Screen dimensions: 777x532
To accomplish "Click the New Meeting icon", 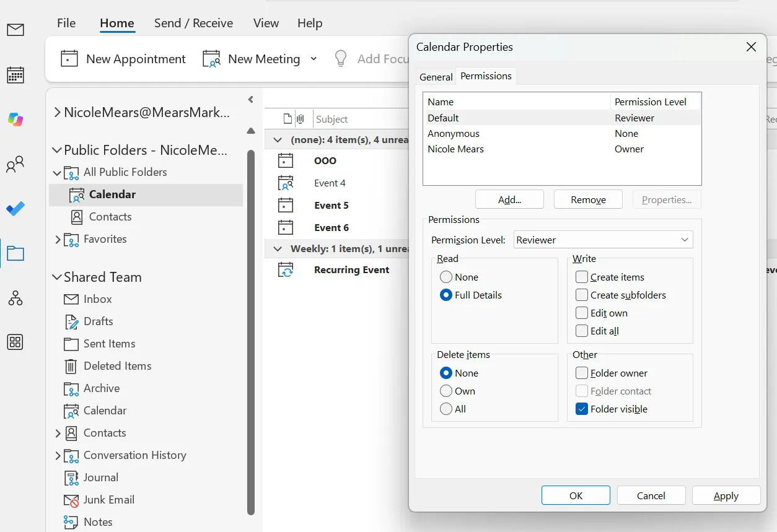I will 212,59.
